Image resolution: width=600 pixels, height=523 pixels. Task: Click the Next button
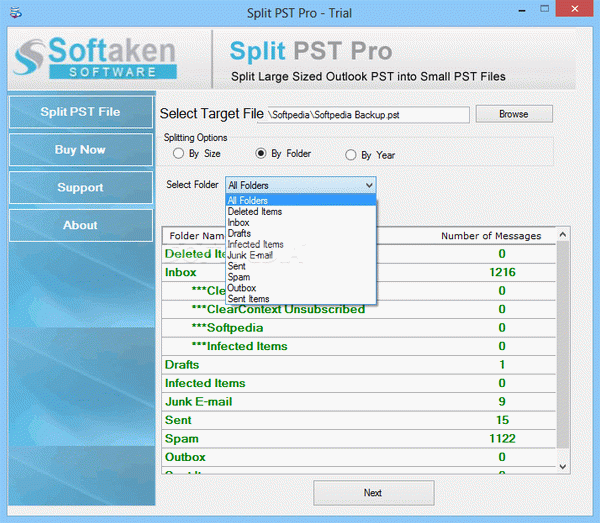coord(373,493)
